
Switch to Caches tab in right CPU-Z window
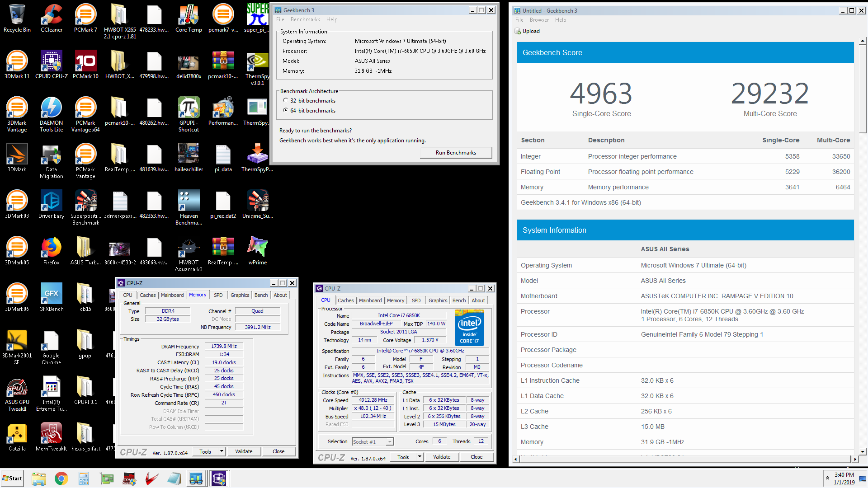point(346,300)
